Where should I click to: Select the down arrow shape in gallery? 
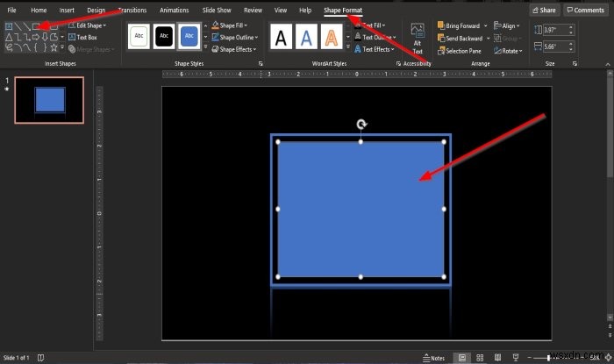coord(45,37)
